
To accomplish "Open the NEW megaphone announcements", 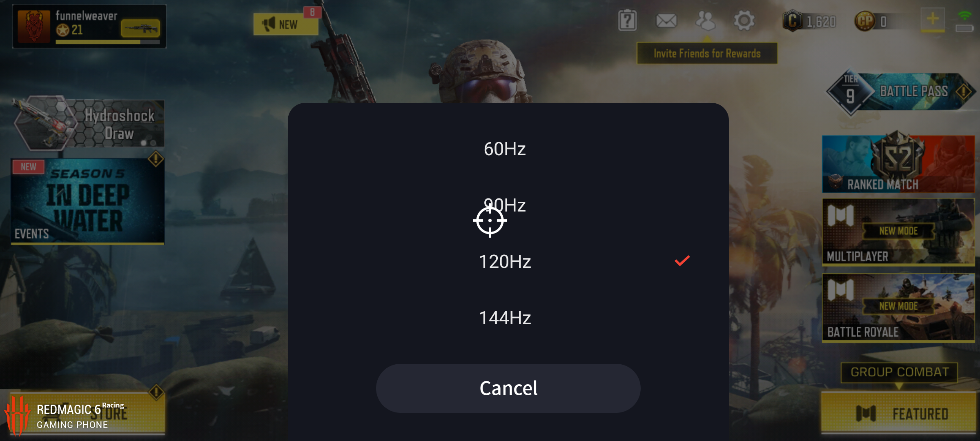I will coord(285,24).
